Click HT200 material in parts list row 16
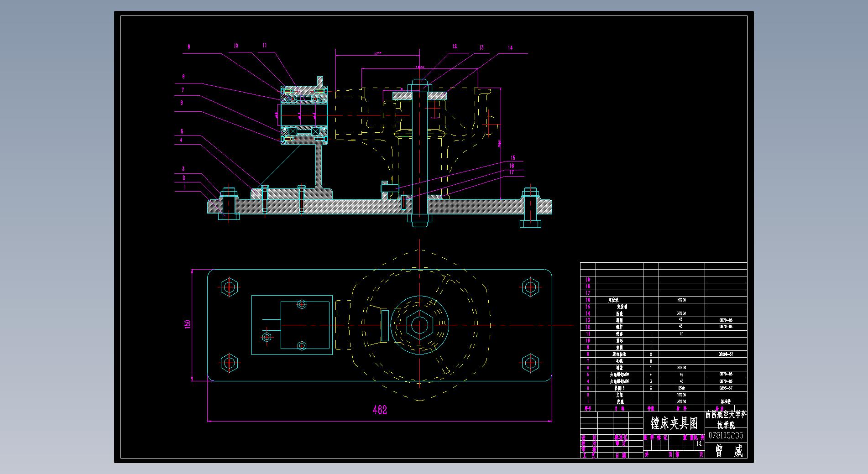The height and width of the screenshot is (474, 868). click(681, 300)
